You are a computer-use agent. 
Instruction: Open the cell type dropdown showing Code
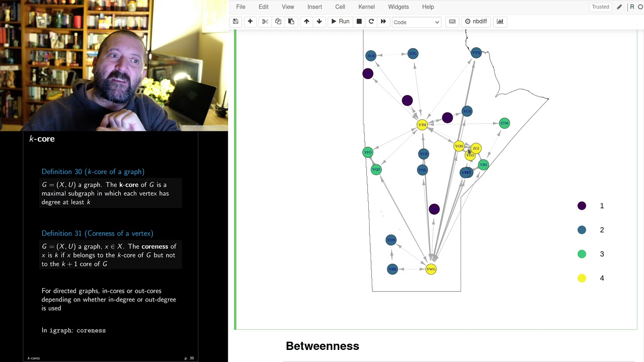click(x=417, y=22)
